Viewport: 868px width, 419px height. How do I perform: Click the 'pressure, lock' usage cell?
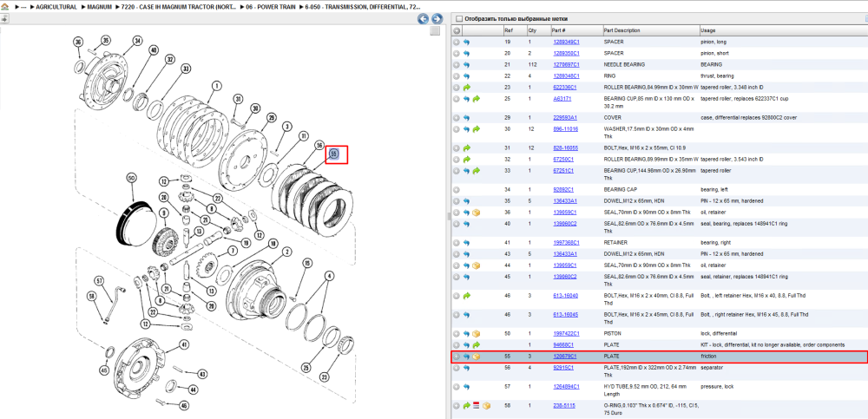(717, 386)
